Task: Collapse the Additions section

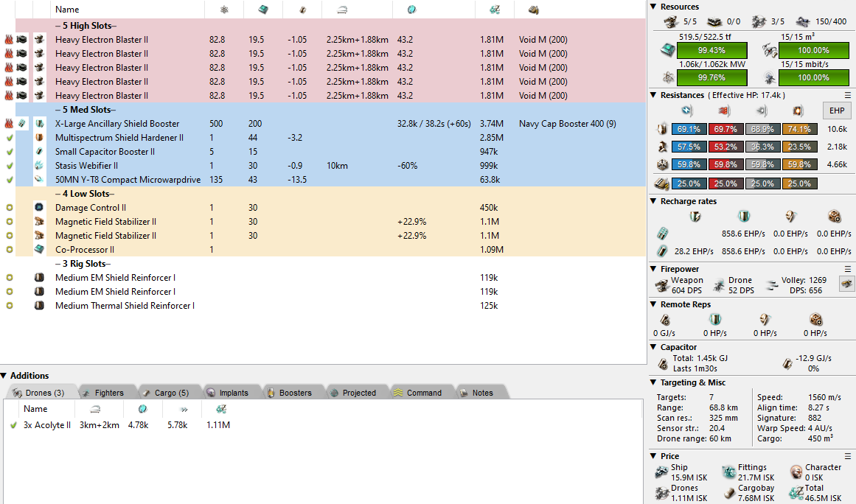Action: click(5, 376)
